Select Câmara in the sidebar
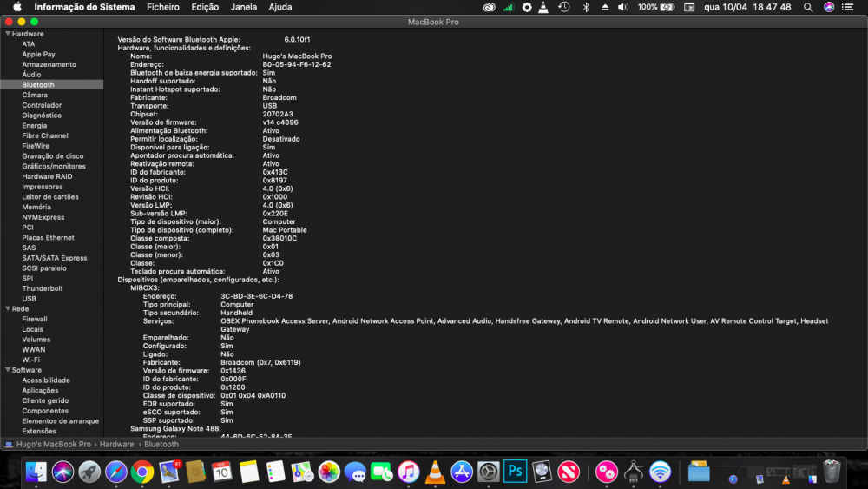The width and height of the screenshot is (868, 489). [35, 95]
